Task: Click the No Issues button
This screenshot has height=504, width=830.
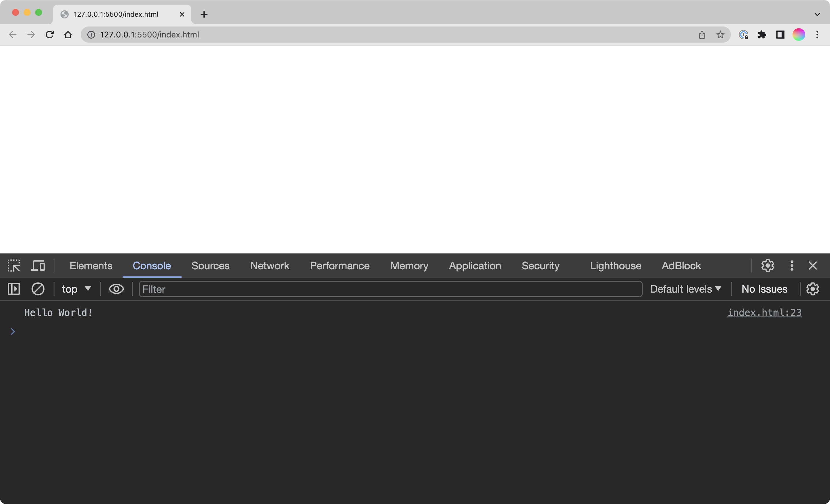Action: coord(764,289)
